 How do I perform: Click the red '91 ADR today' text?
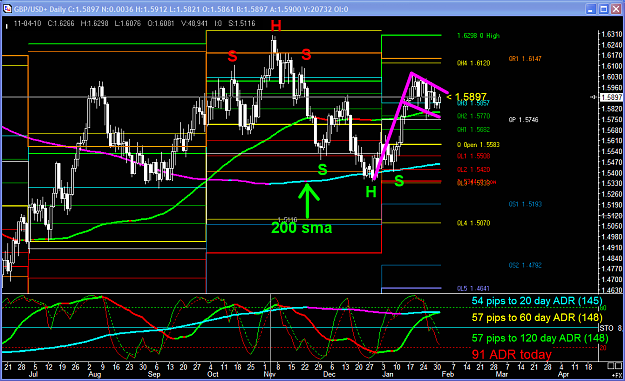tap(512, 354)
